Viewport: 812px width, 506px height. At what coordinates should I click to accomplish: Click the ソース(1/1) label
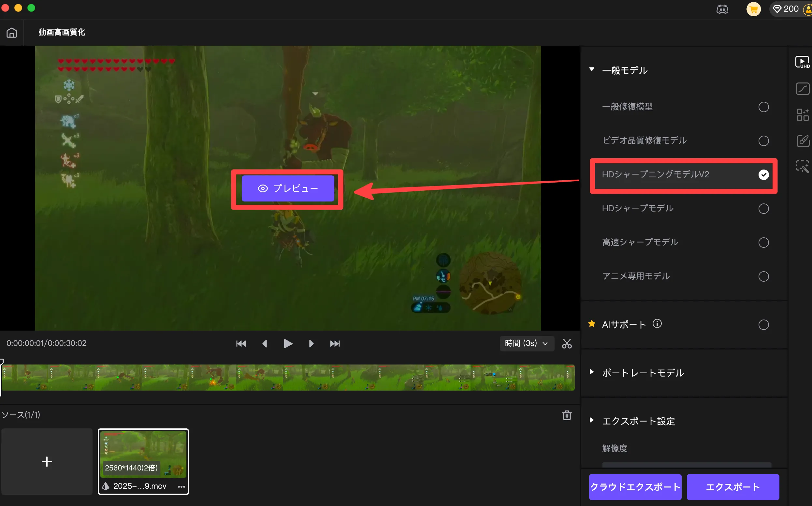21,415
